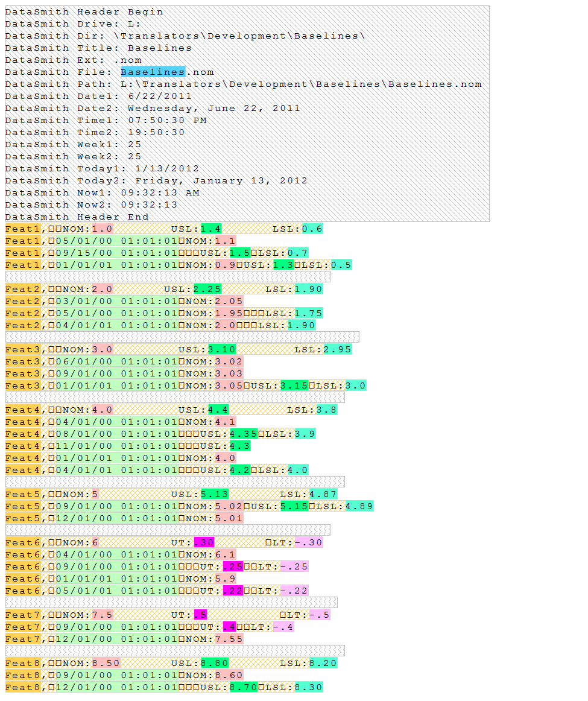Image resolution: width=588 pixels, height=701 pixels.
Task: Click the full Baselines.nom path in DataSmith Path
Action: 301,84
